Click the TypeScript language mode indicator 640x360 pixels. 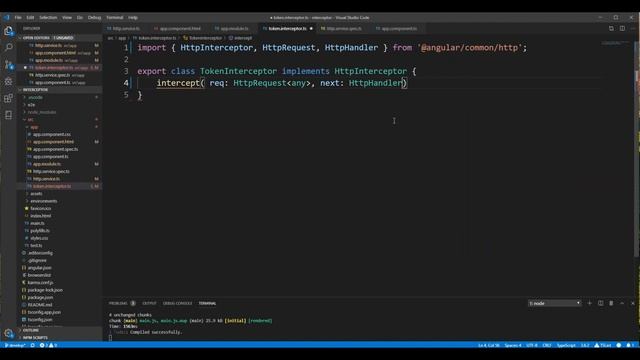click(x=566, y=345)
